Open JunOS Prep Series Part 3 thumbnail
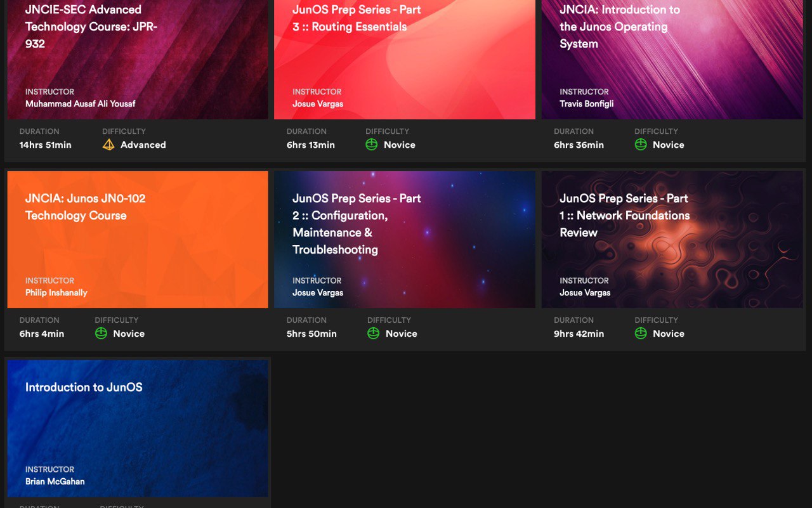The width and height of the screenshot is (812, 508). pos(405,60)
